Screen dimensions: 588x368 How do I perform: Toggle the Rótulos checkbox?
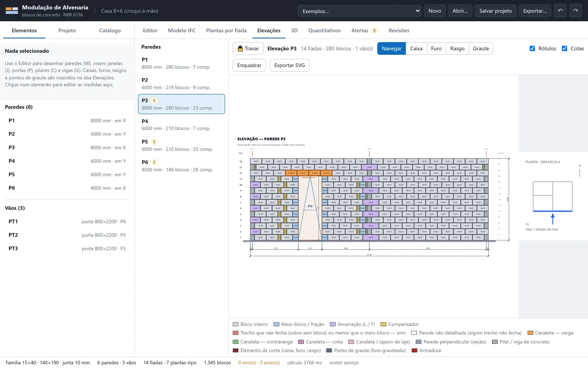click(x=532, y=49)
